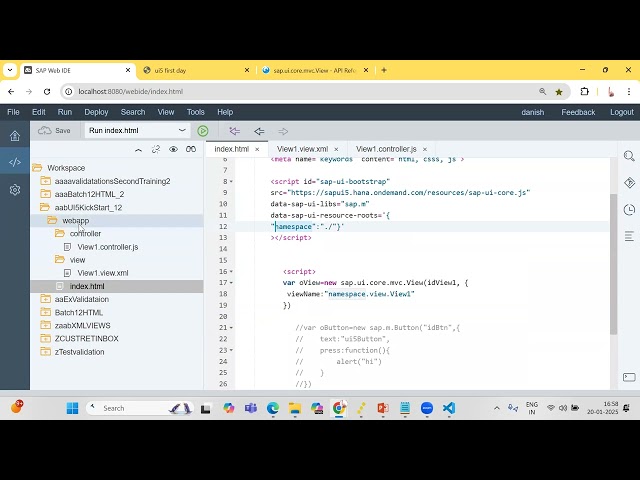The height and width of the screenshot is (480, 640).
Task: Select View1.controller.js in the file tree
Action: coord(108,247)
